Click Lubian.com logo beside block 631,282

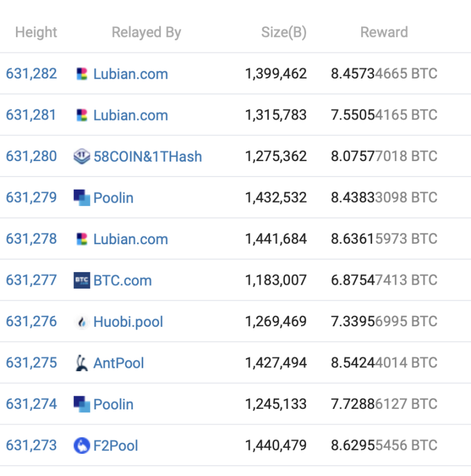82,74
